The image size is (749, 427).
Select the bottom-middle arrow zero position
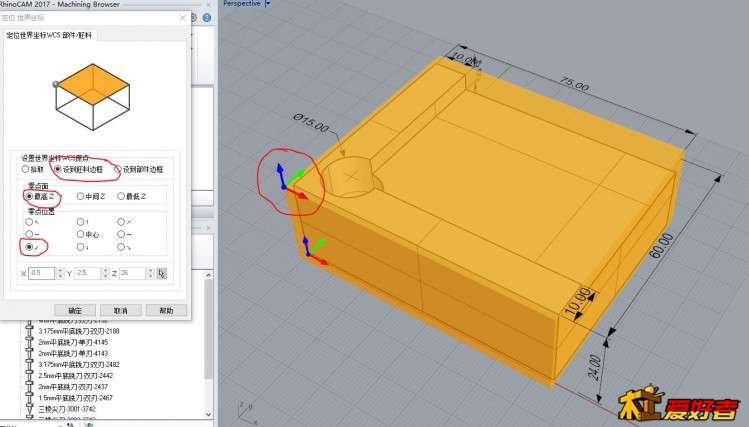[x=83, y=247]
